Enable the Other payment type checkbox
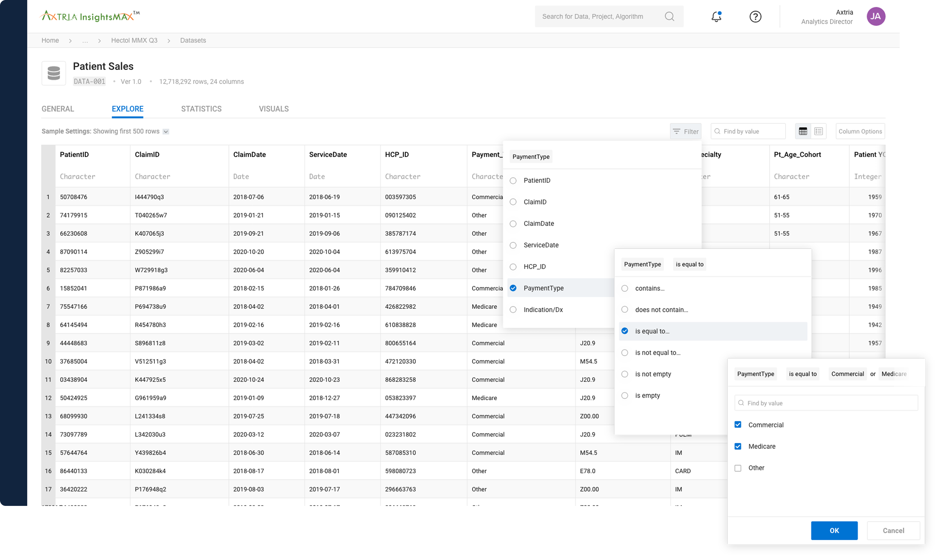Screen dimensions: 939x560 738,468
